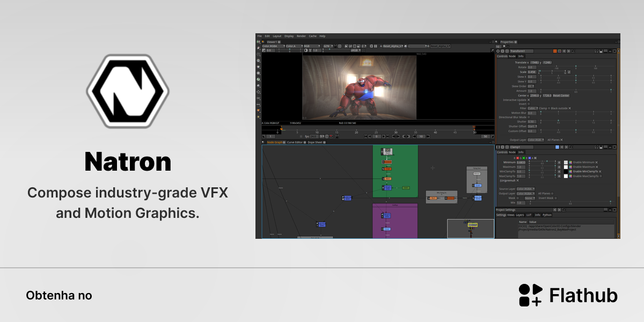
Task: Toggle the (Un)premult checkbox
Action: [517, 181]
